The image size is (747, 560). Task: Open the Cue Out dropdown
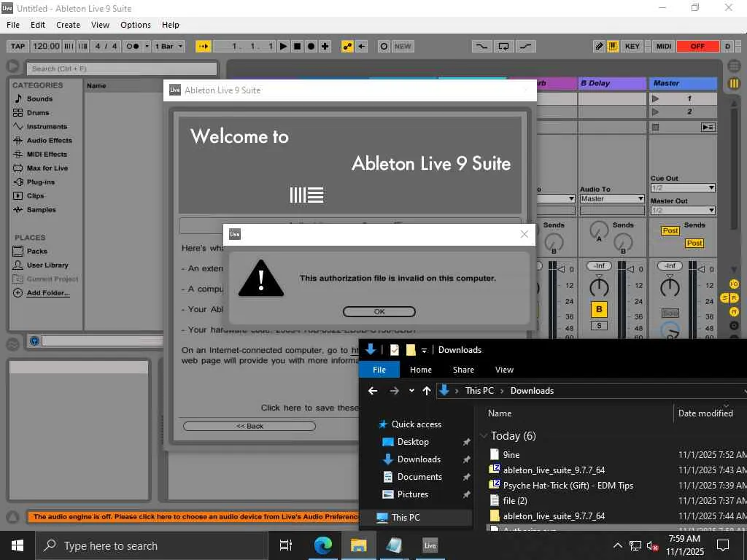pyautogui.click(x=683, y=187)
